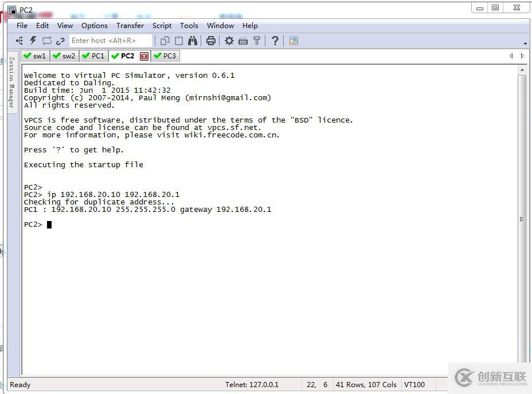Click the 'Press '?' to get help.' line
532x394 pixels.
coord(73,150)
